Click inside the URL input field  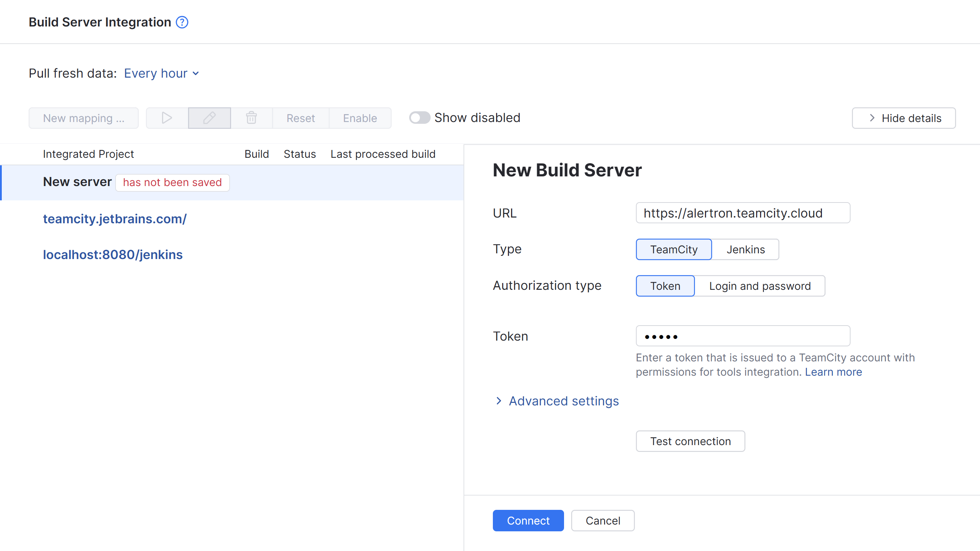[742, 213]
